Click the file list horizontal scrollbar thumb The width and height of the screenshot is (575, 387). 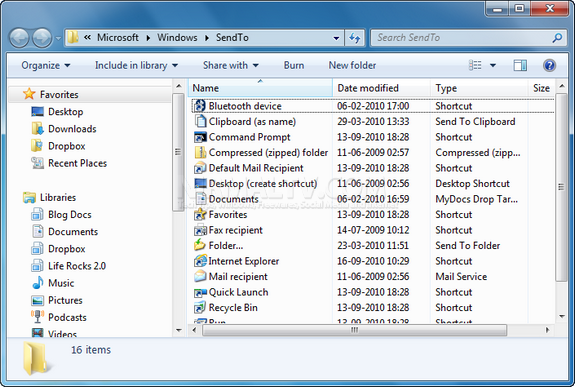[354, 330]
